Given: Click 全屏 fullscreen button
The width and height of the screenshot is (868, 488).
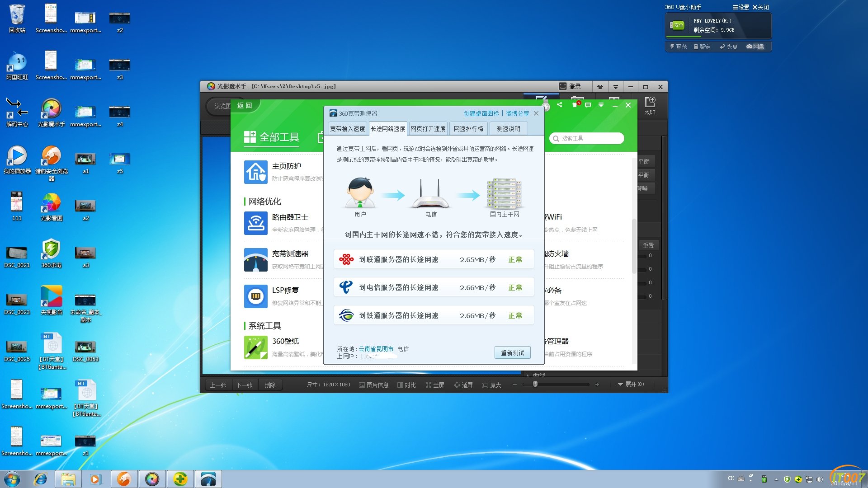Looking at the screenshot, I should click(435, 385).
